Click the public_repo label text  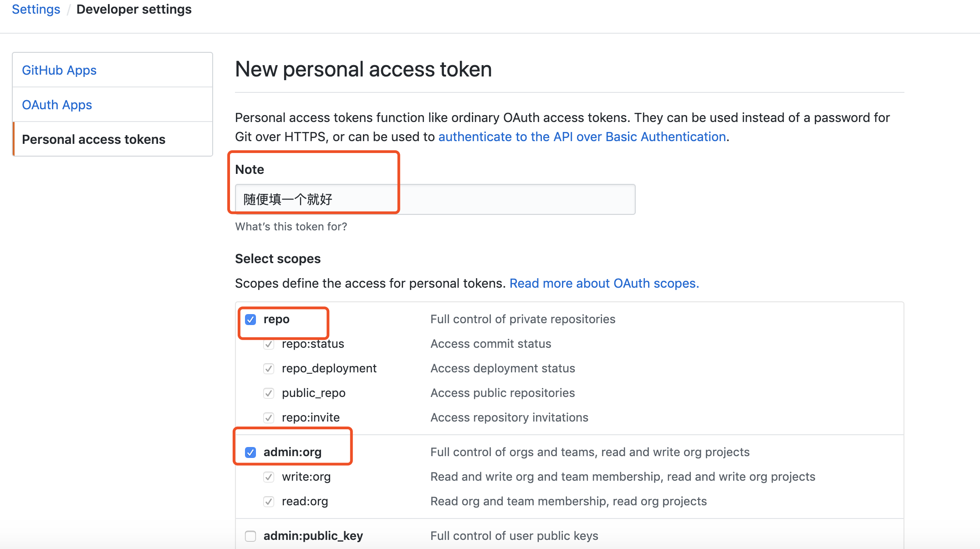[313, 393]
